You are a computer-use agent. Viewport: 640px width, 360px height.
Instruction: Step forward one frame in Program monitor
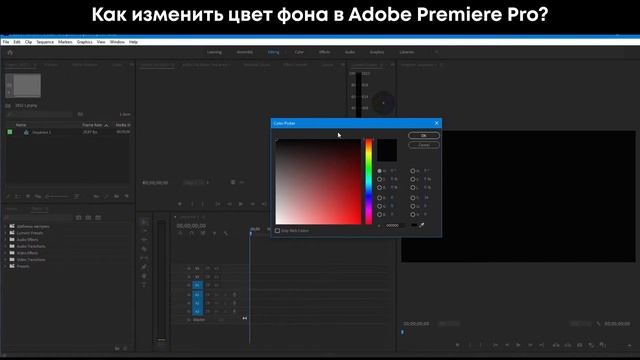click(x=530, y=345)
